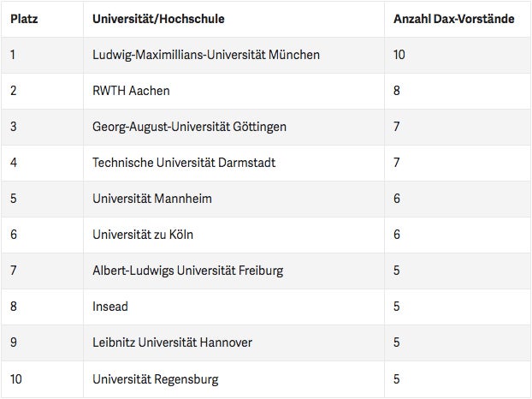
Task: Click rank number 3 in Platz column
Action: [x=13, y=127]
